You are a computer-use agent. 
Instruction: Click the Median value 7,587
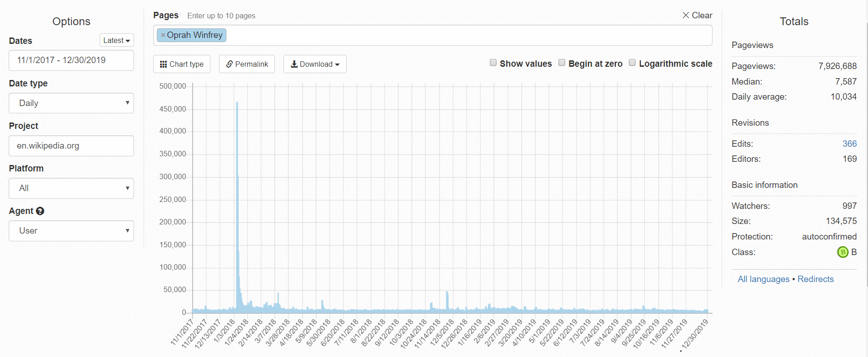click(846, 82)
